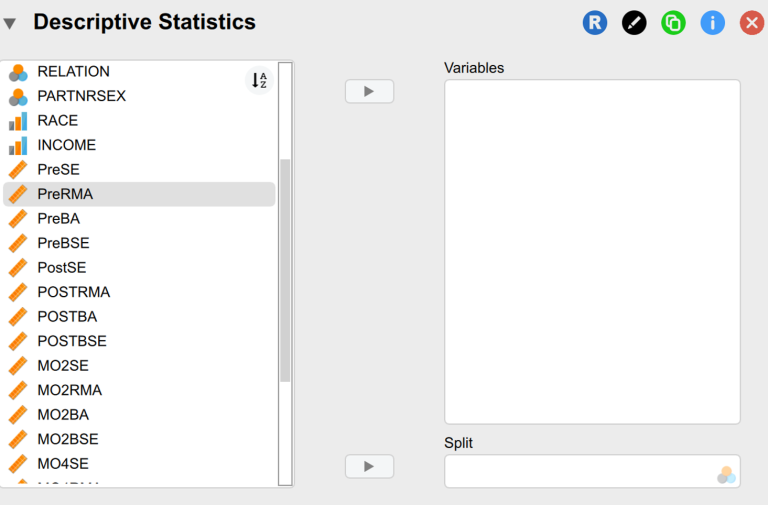Click the PreBA variable's ruler icon
768x505 pixels.
click(18, 219)
